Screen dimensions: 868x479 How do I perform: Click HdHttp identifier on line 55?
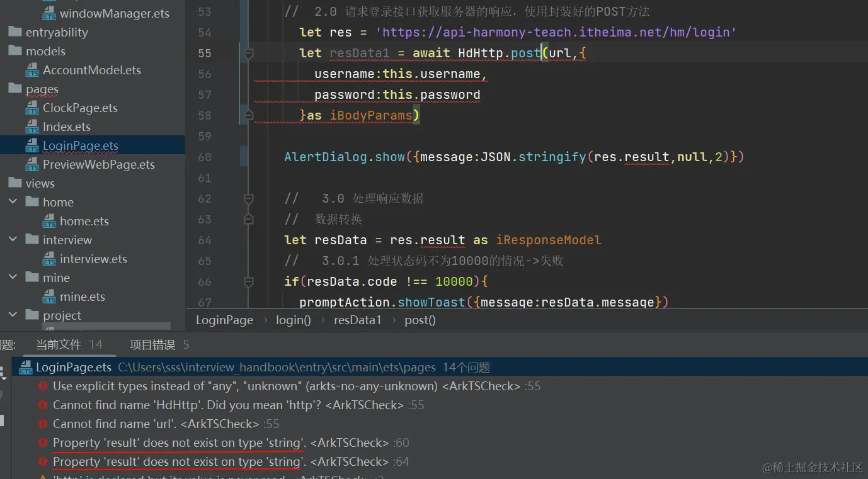coord(481,53)
